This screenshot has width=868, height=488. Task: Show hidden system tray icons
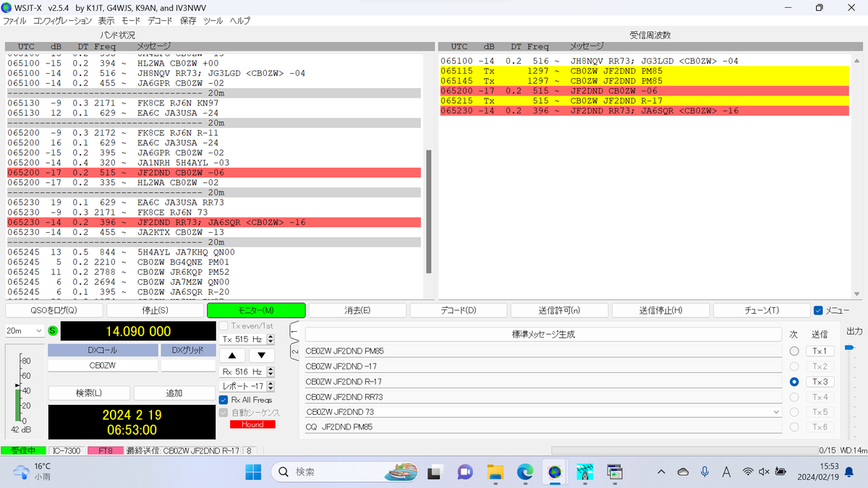(661, 472)
